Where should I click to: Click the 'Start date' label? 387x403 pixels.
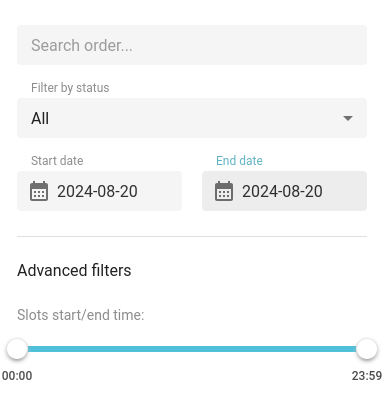(x=57, y=161)
